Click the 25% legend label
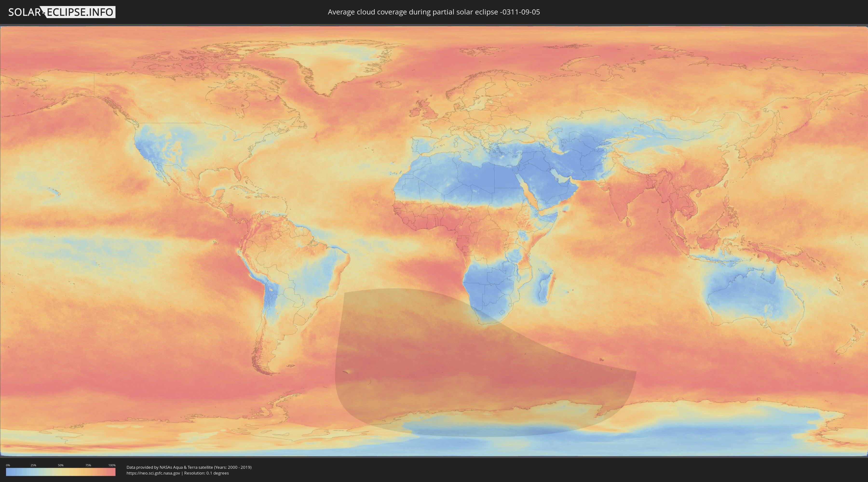 pos(33,465)
